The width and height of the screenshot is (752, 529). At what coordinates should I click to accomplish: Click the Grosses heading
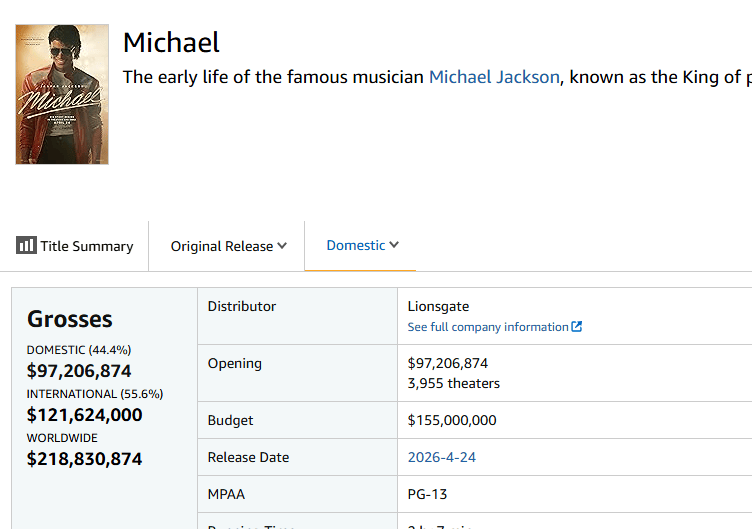click(70, 319)
